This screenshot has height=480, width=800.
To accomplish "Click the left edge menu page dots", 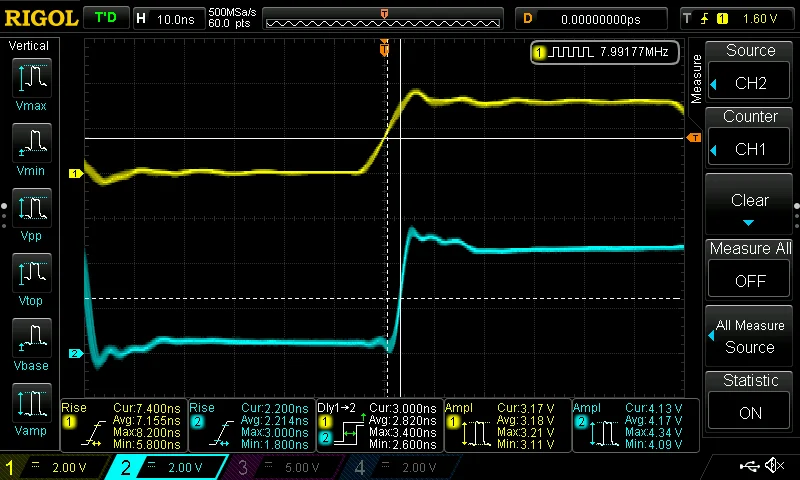I will coord(4,216).
